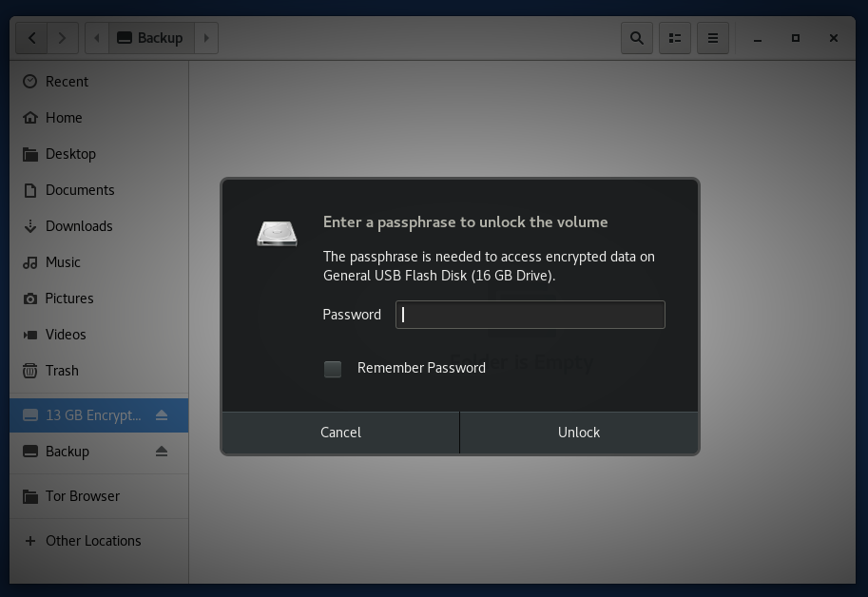This screenshot has height=597, width=868.
Task: Cancel the passphrase dialog
Action: point(340,433)
